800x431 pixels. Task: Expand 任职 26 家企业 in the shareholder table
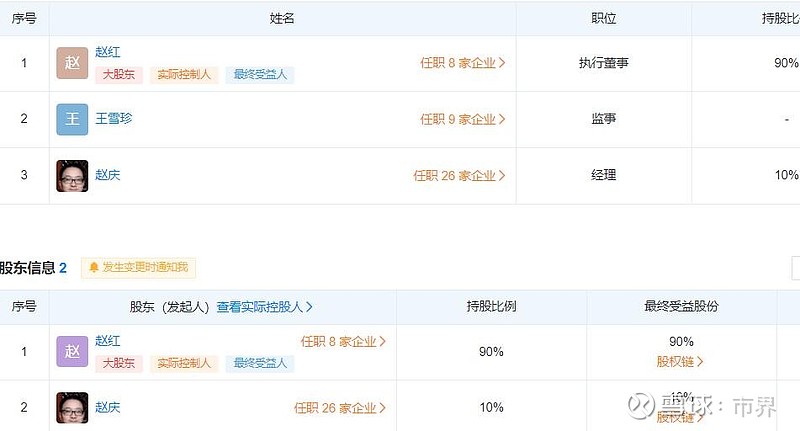[x=340, y=408]
